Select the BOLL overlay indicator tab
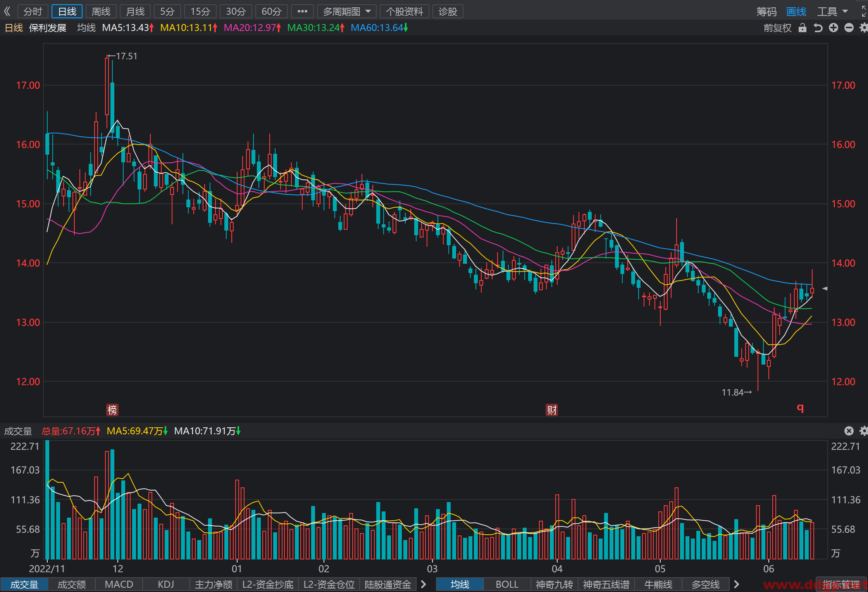 (x=507, y=584)
